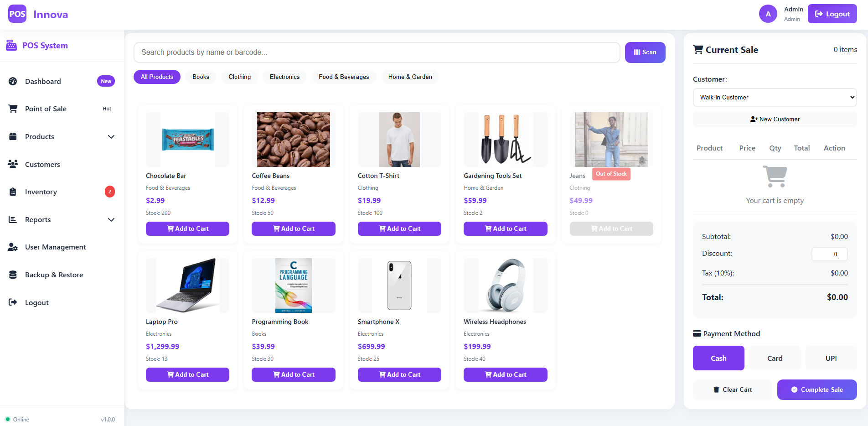This screenshot has height=426, width=868.
Task: Expand the Products submenu chevron
Action: (x=111, y=137)
